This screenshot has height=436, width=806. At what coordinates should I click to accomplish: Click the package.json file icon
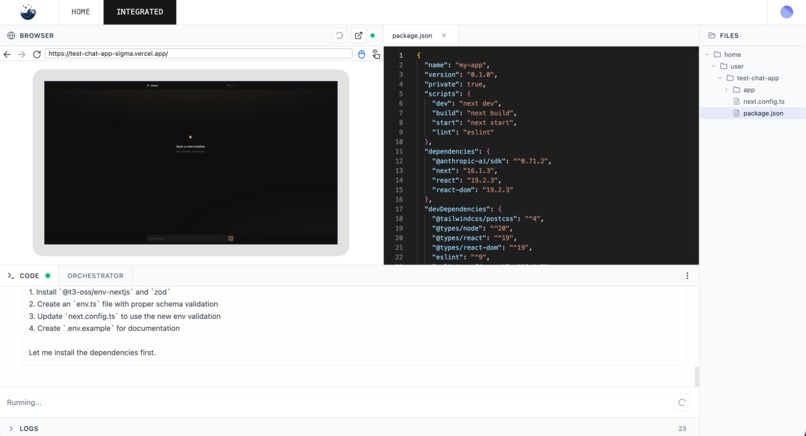click(736, 114)
